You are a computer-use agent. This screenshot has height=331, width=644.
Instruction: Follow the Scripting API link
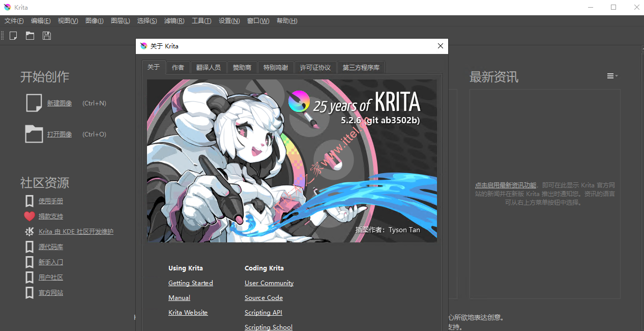[264, 313]
